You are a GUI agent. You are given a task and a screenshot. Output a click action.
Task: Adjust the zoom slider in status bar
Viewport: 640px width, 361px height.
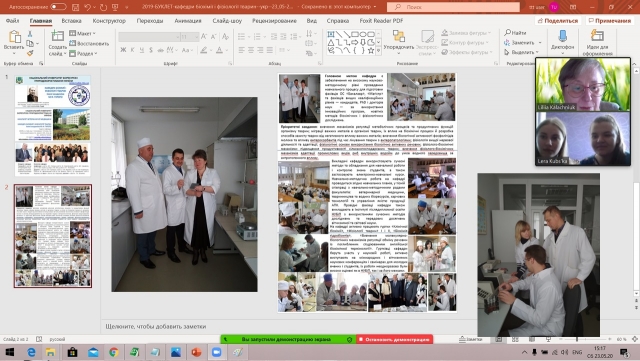[x=577, y=339]
